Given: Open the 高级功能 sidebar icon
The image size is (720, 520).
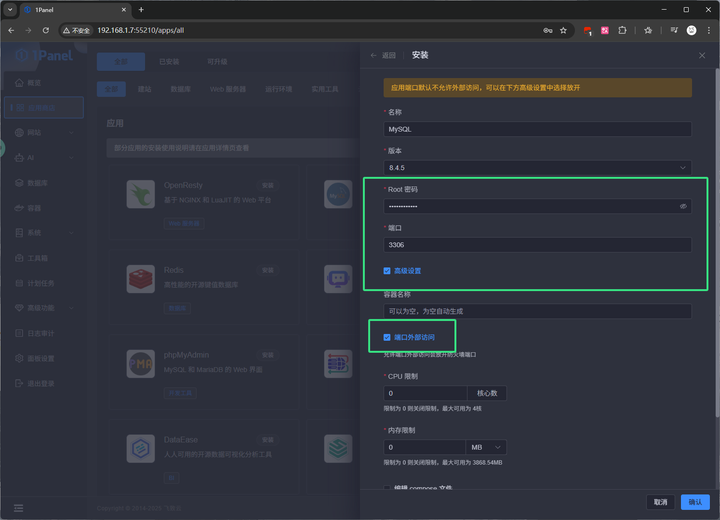Looking at the screenshot, I should [x=19, y=308].
